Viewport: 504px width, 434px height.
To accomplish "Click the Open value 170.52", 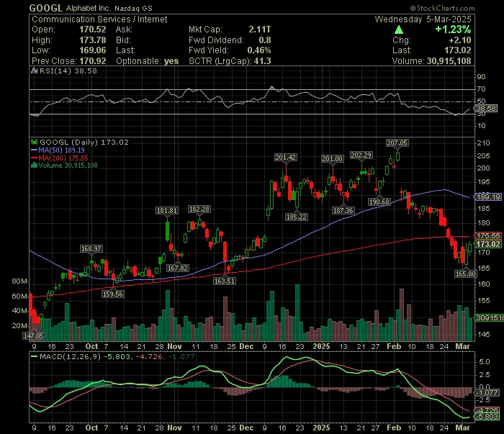I will (x=93, y=30).
